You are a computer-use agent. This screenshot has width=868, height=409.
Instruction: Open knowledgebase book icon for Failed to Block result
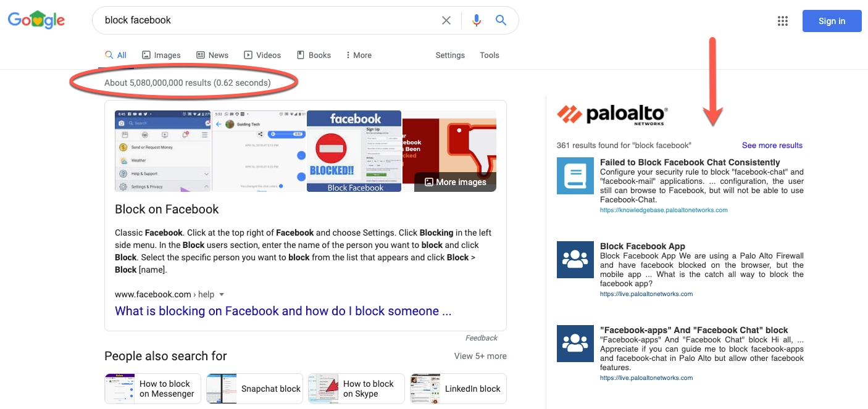pyautogui.click(x=575, y=176)
